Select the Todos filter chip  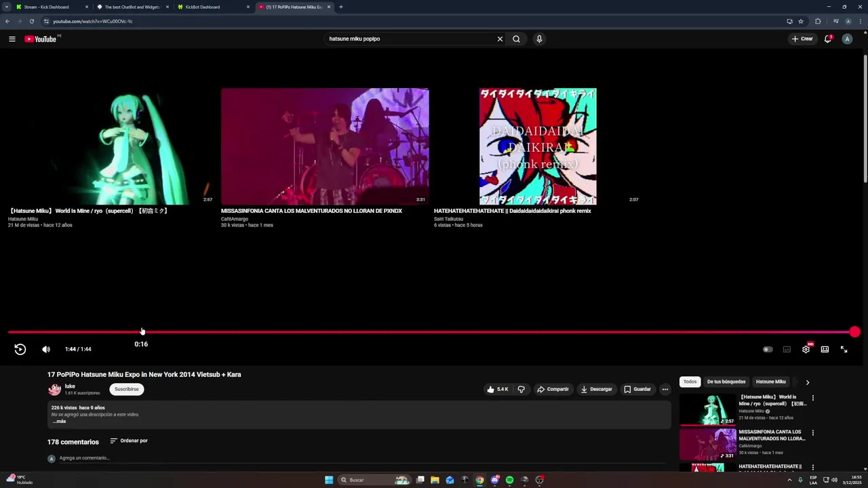tap(690, 382)
